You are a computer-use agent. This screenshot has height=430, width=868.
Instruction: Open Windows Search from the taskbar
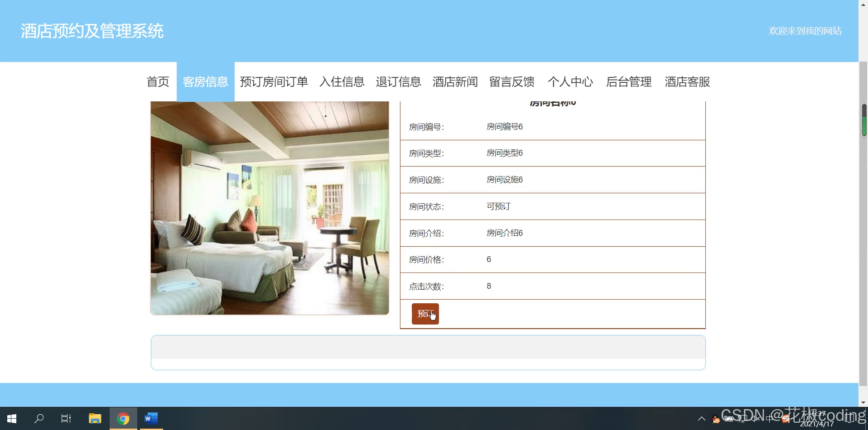39,418
